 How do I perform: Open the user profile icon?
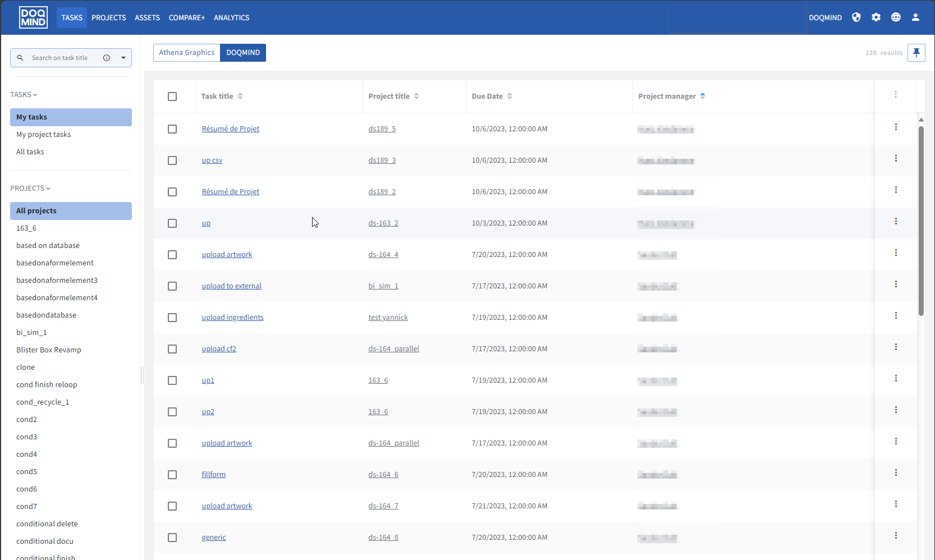tap(915, 17)
